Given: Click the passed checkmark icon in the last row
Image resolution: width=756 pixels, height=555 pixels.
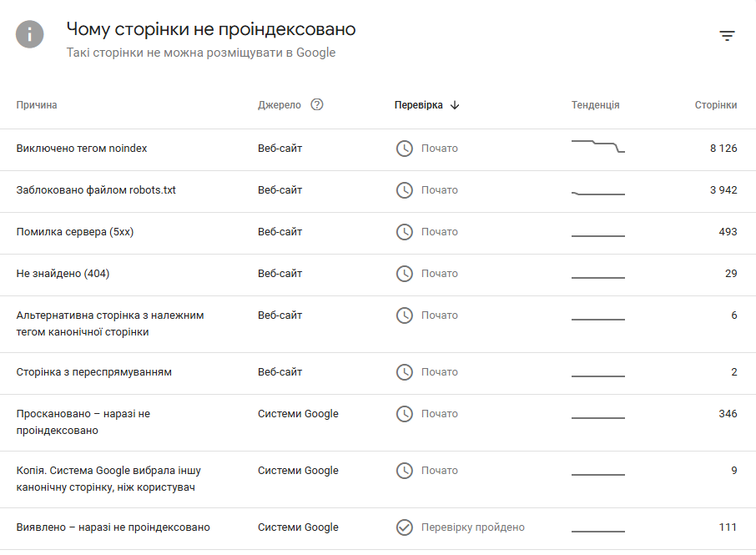Looking at the screenshot, I should [404, 527].
